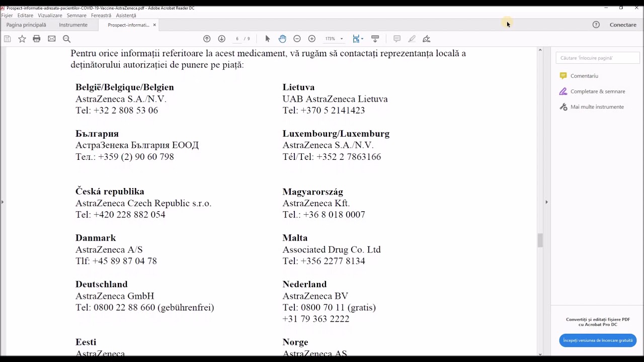
Task: Click the Mai multe instrumente wrench icon
Action: click(563, 107)
